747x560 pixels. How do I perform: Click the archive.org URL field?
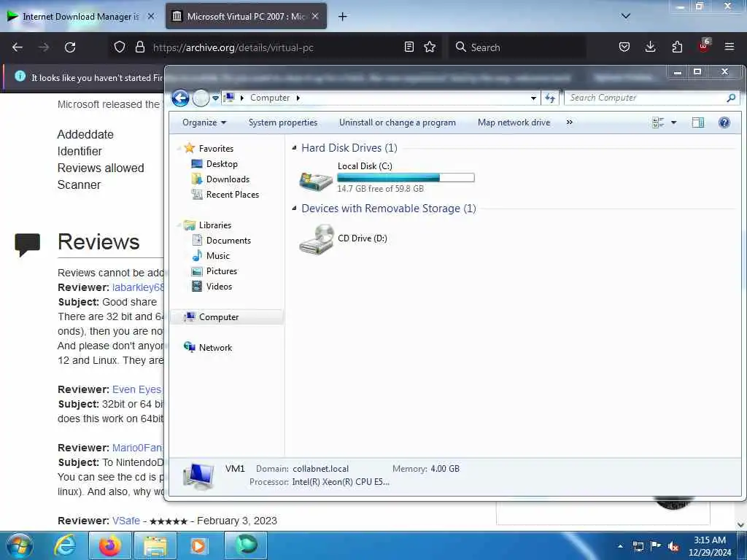tap(274, 47)
